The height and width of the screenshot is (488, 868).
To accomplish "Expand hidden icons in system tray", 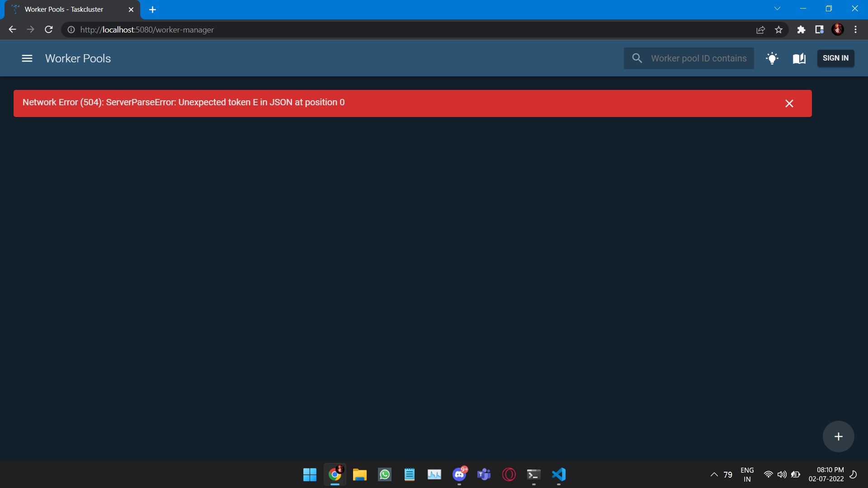I will tap(714, 474).
